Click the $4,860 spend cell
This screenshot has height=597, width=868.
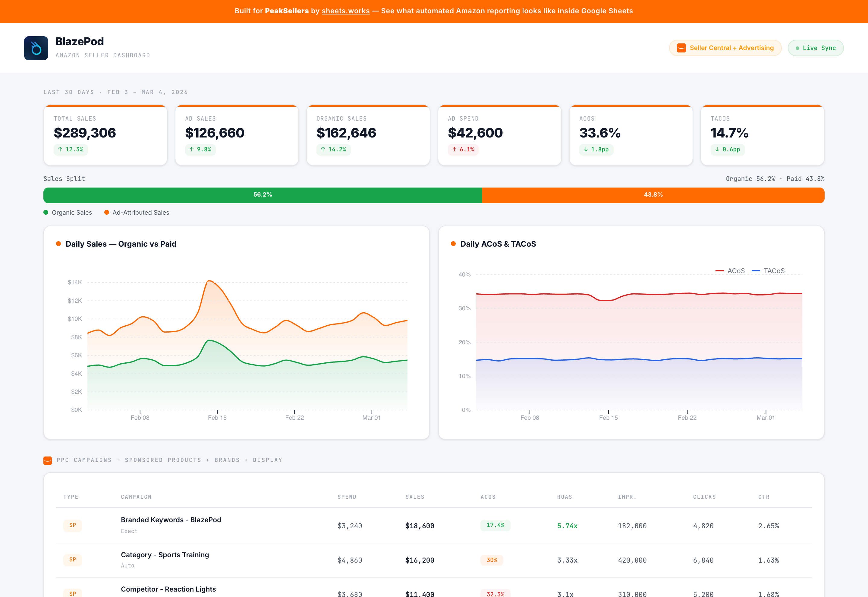[350, 560]
